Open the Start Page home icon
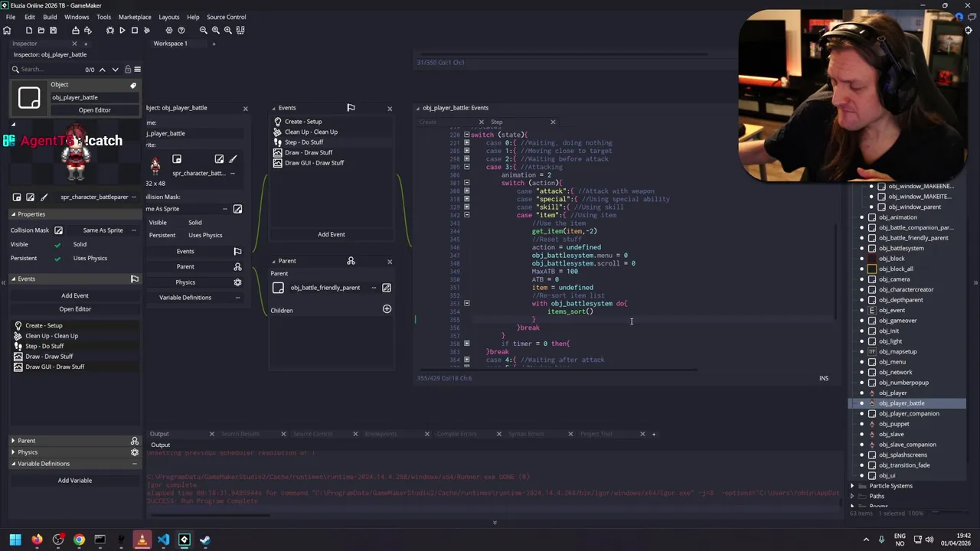This screenshot has width=980, height=551. (x=7, y=30)
